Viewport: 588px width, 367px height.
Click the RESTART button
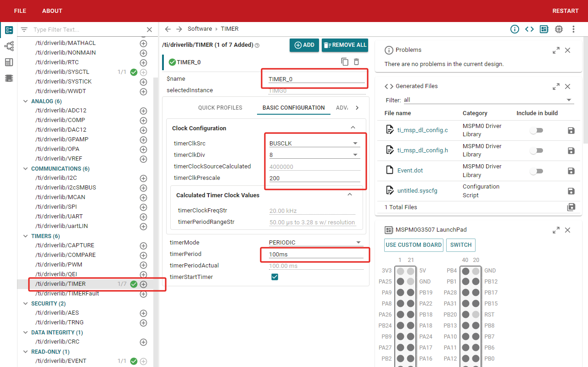pyautogui.click(x=566, y=11)
